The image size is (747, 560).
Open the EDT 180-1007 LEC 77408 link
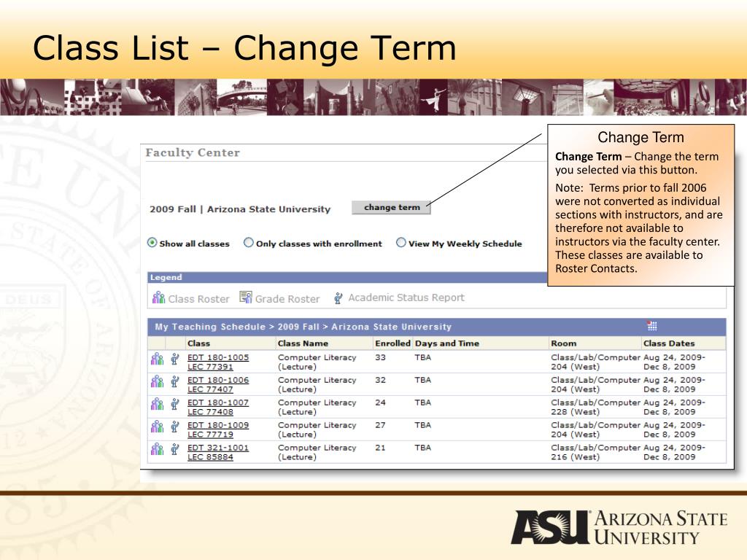(217, 407)
